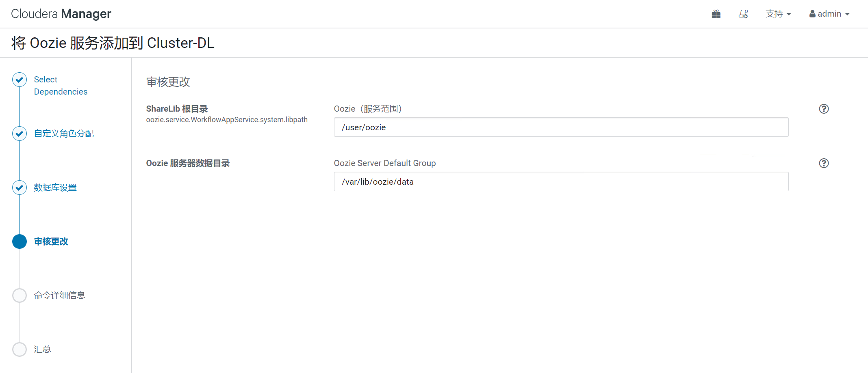
Task: Click the page title 将 Oozie 服务添加到 Cluster-DL
Action: click(x=113, y=43)
